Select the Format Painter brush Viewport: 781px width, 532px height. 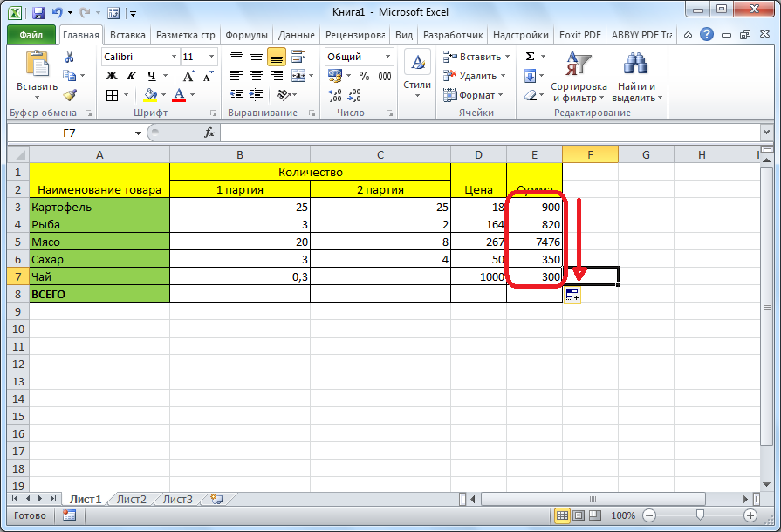tap(69, 94)
